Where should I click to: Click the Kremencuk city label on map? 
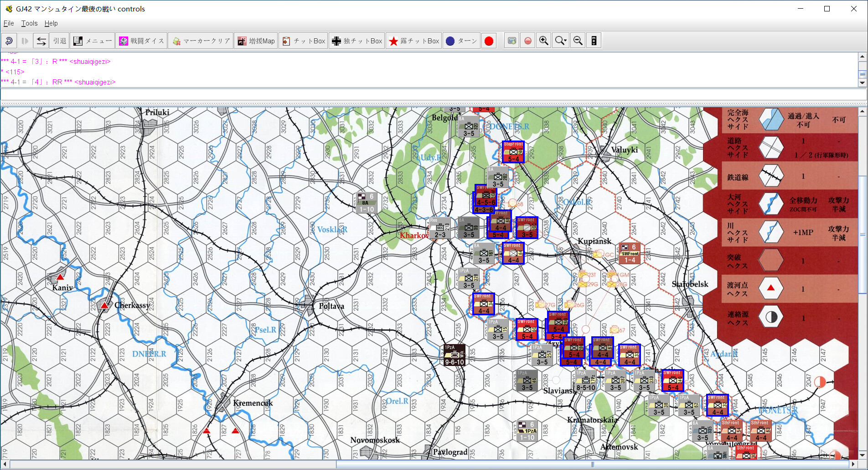(x=253, y=403)
